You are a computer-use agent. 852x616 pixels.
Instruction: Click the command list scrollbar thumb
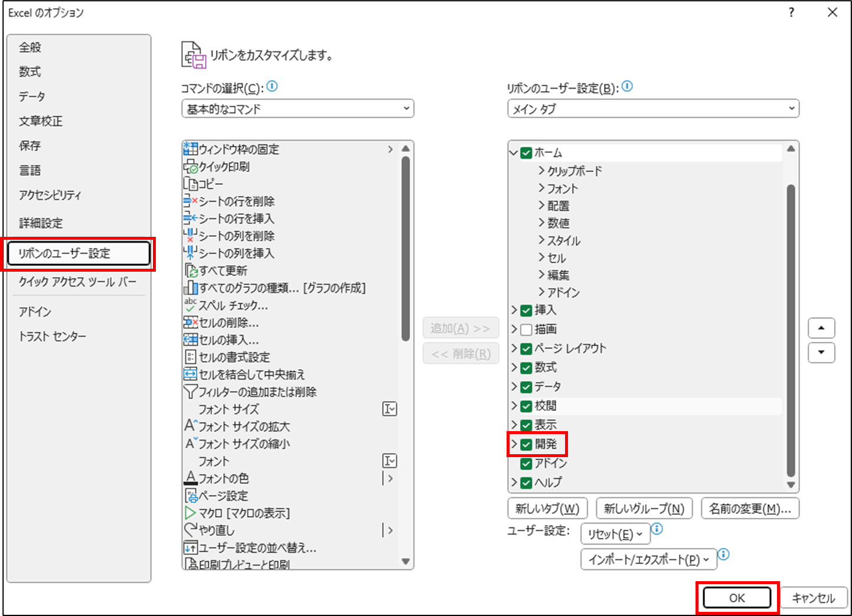tap(406, 249)
